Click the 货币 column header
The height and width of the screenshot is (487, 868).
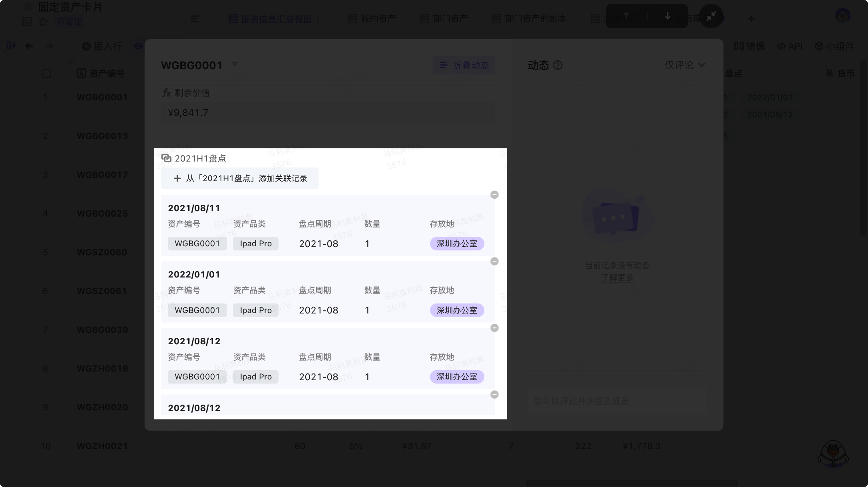click(840, 74)
